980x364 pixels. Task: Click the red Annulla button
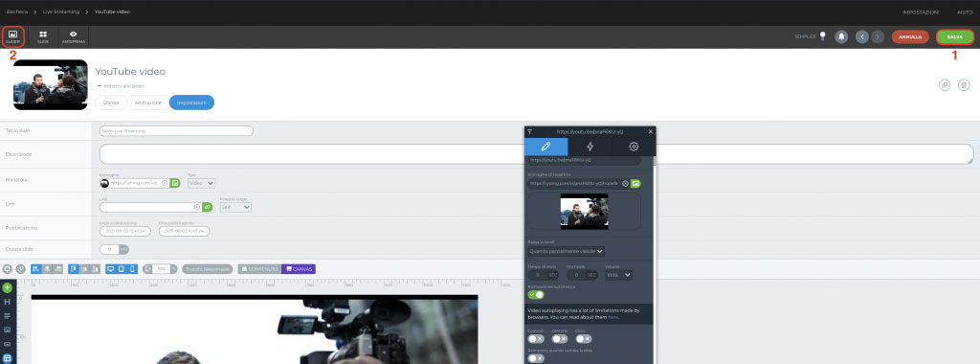coord(910,37)
